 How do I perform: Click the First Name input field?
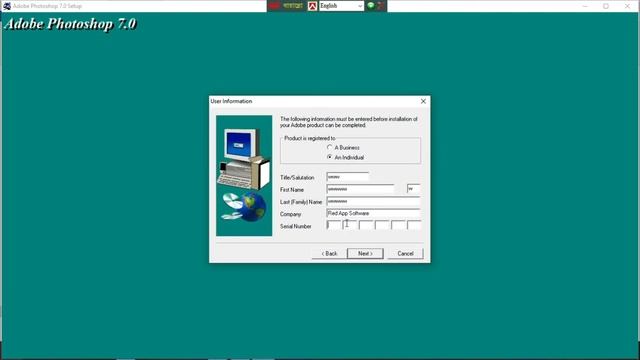click(x=360, y=189)
